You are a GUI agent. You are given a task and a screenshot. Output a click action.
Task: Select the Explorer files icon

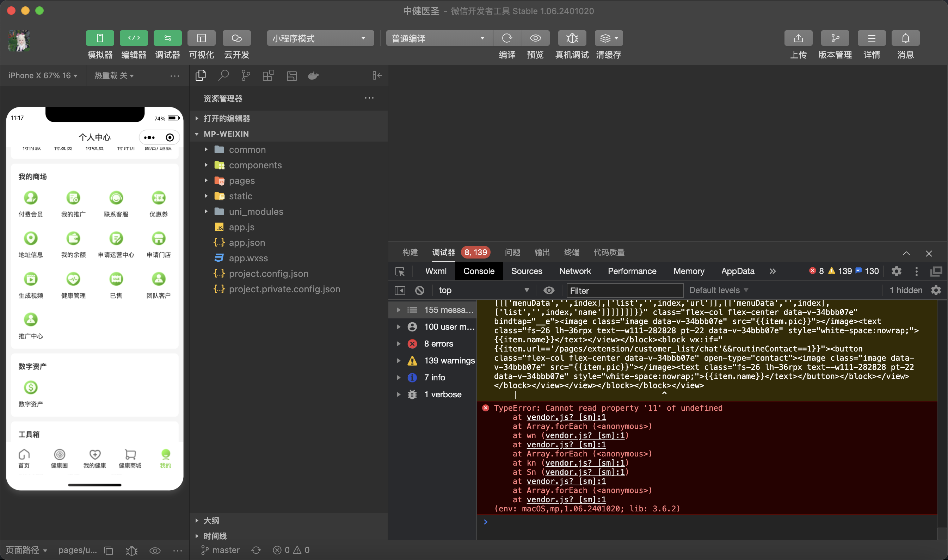click(x=201, y=75)
